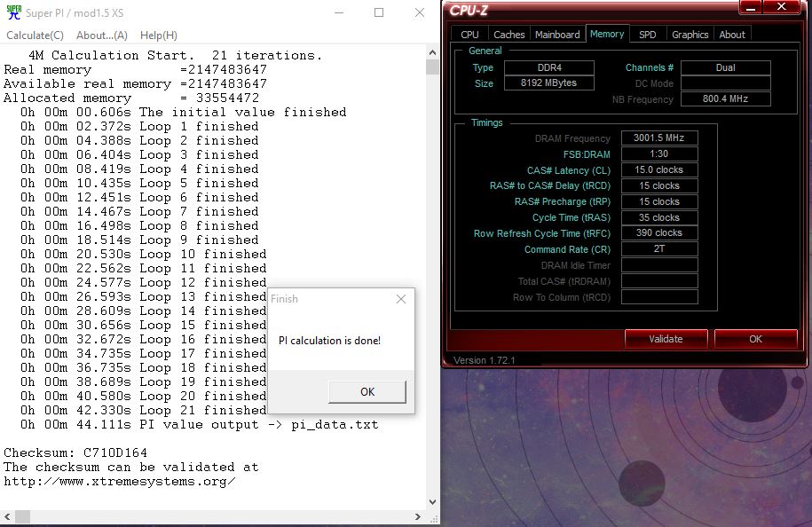The height and width of the screenshot is (527, 812).
Task: Maximize the Super PI window
Action: (379, 12)
